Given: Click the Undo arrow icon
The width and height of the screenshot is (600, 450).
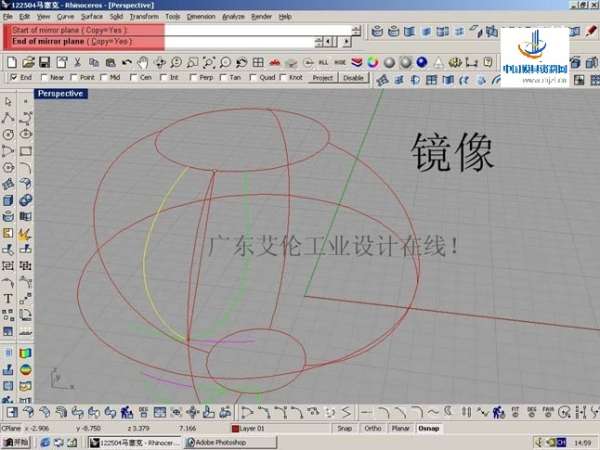Looking at the screenshot, I should (x=127, y=62).
